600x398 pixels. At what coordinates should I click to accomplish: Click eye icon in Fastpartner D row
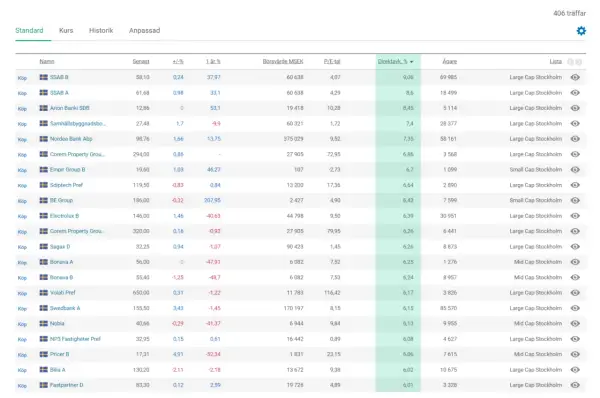point(575,385)
